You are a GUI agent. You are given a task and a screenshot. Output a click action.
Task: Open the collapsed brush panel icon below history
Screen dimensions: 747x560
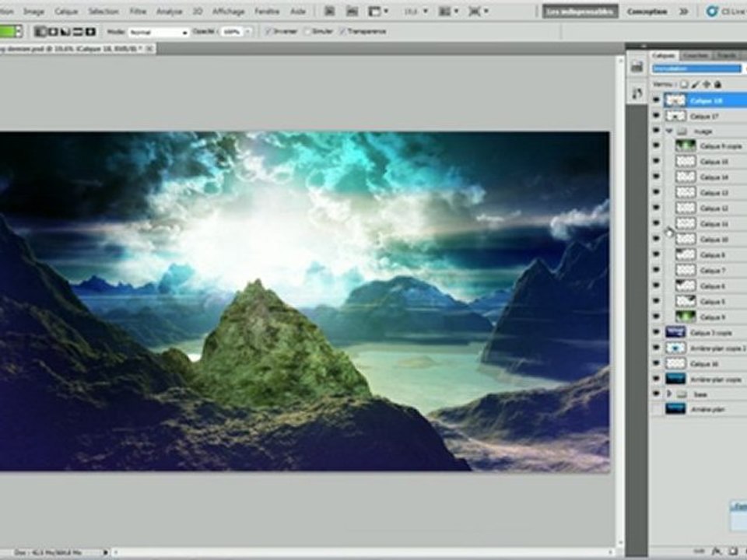click(637, 93)
